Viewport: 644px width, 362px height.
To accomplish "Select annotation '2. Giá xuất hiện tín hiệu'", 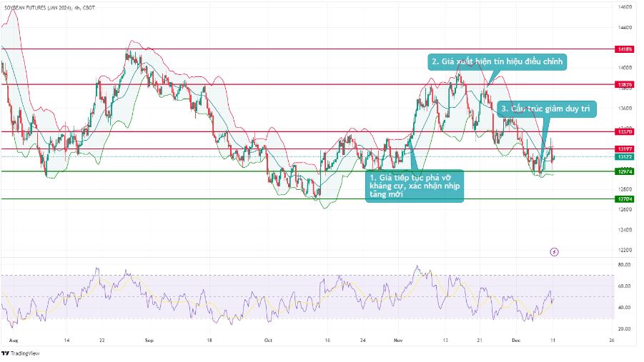I will pos(497,62).
